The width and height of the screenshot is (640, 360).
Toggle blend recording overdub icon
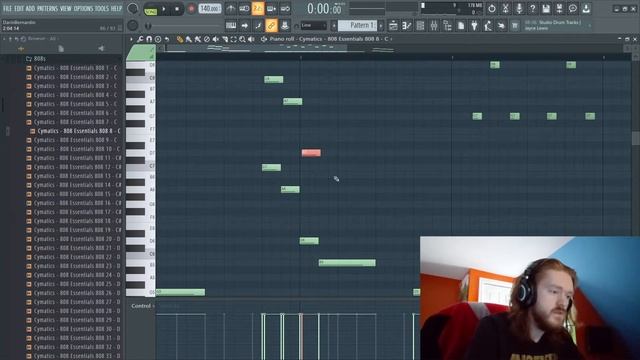point(271,8)
